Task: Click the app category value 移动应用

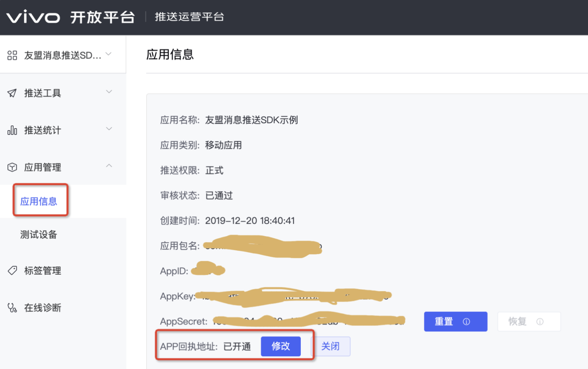Action: (224, 145)
